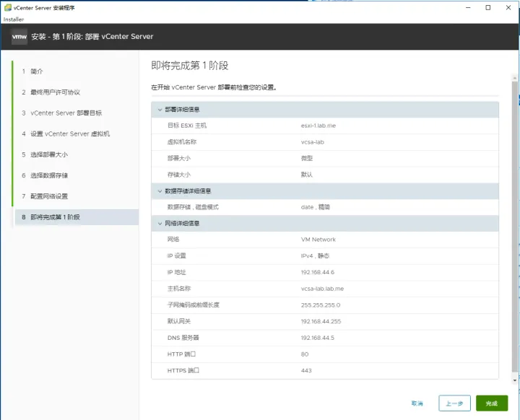Click the vCenter Server installer title bar icon
520x420 pixels.
(x=8, y=7)
